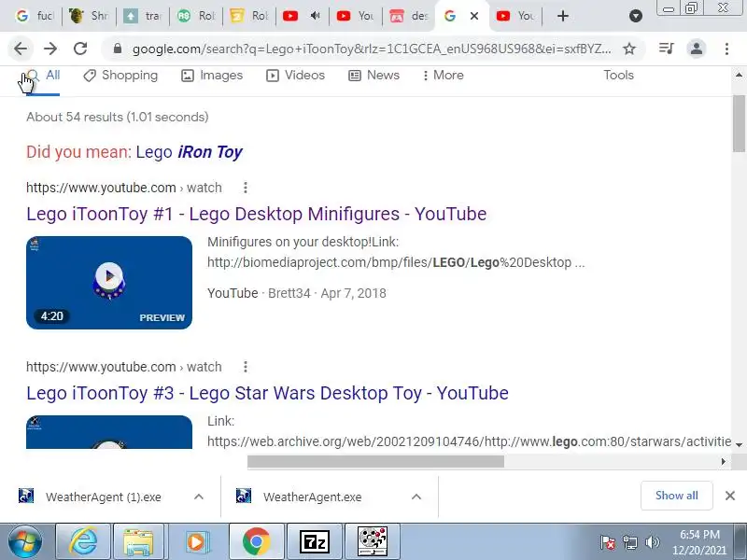Open 'Lego iToonToy #1' result link
This screenshot has height=560, width=747.
256,214
